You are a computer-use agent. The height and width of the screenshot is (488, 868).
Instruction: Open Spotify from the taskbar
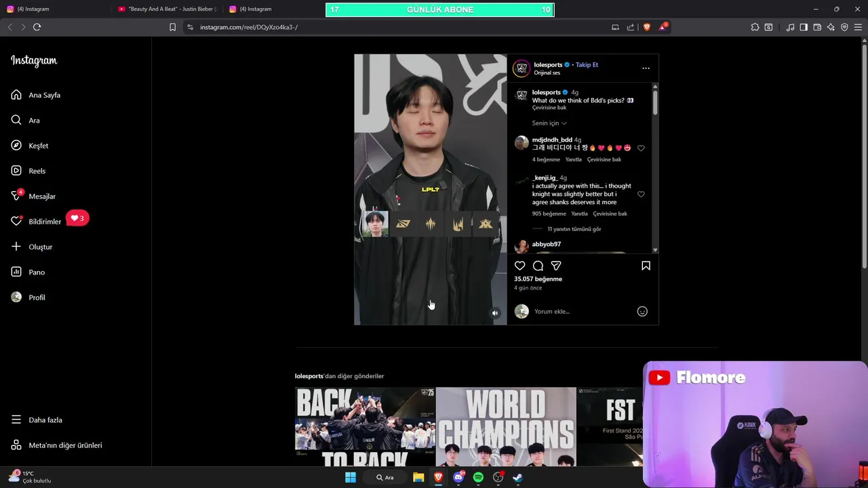tap(478, 477)
